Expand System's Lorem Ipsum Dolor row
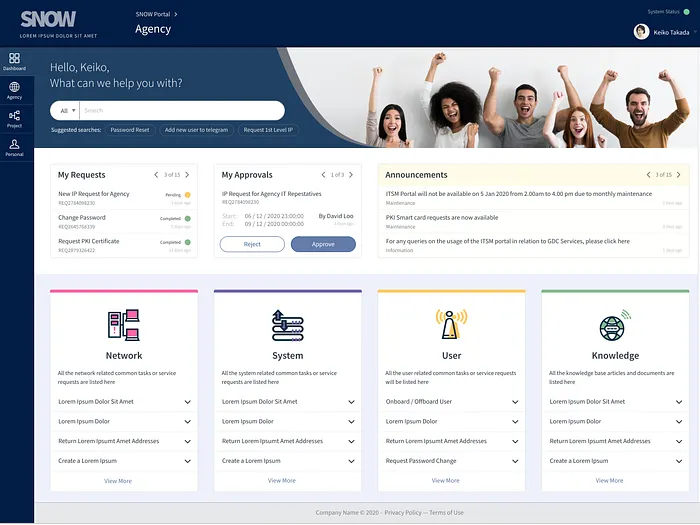Image resolution: width=700 pixels, height=525 pixels. [x=351, y=421]
